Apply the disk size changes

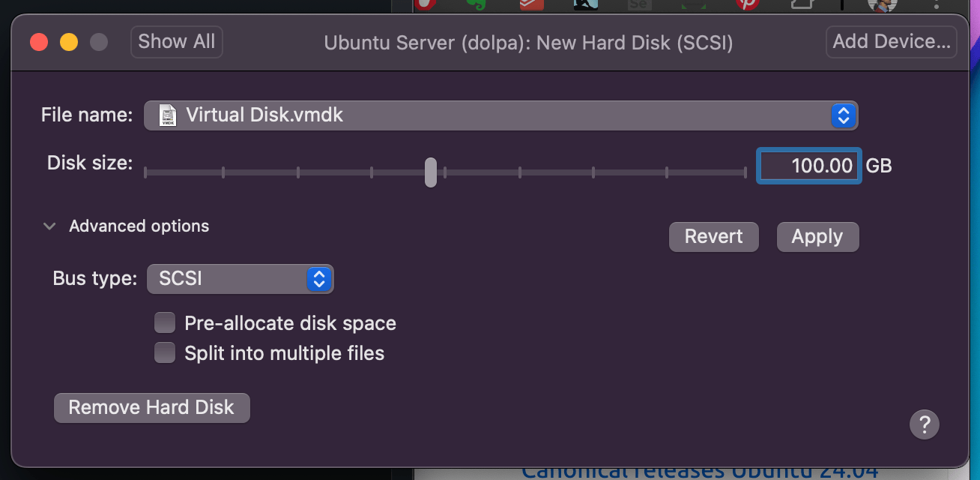[x=817, y=237]
